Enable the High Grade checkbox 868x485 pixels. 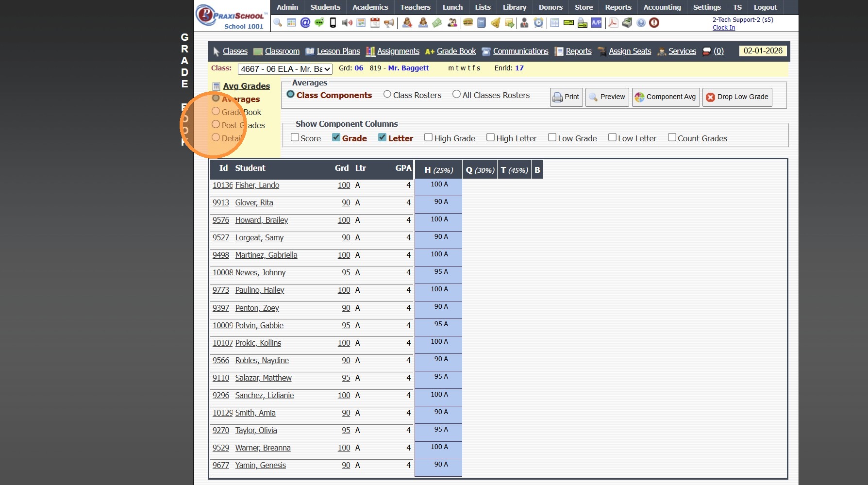coord(428,138)
